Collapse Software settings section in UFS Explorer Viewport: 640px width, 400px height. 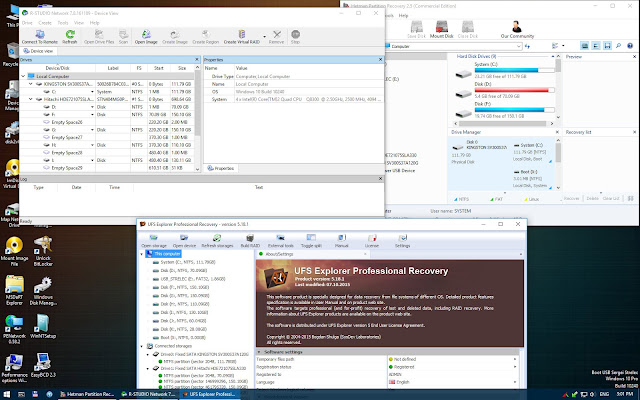click(259, 352)
